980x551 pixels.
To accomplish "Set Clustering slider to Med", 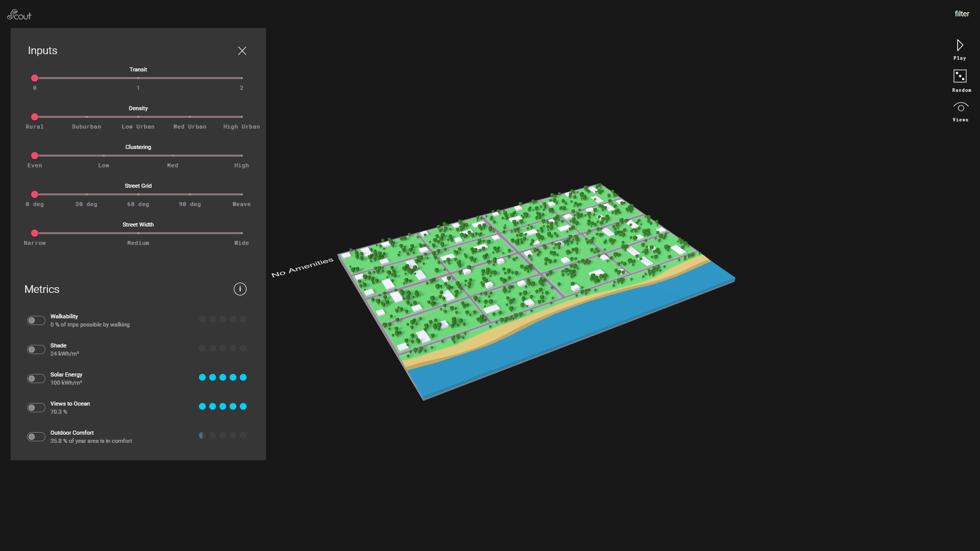I will pos(173,156).
